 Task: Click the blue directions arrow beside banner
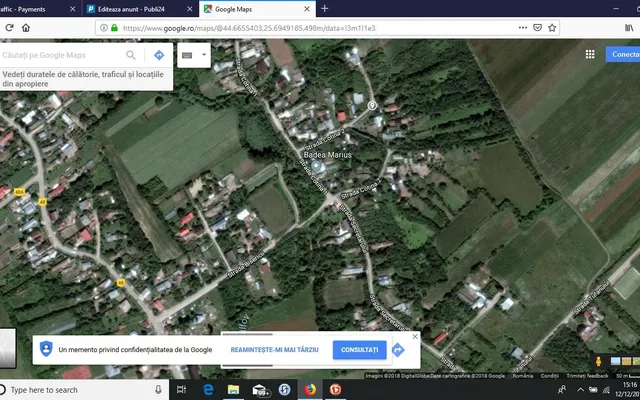pos(398,350)
